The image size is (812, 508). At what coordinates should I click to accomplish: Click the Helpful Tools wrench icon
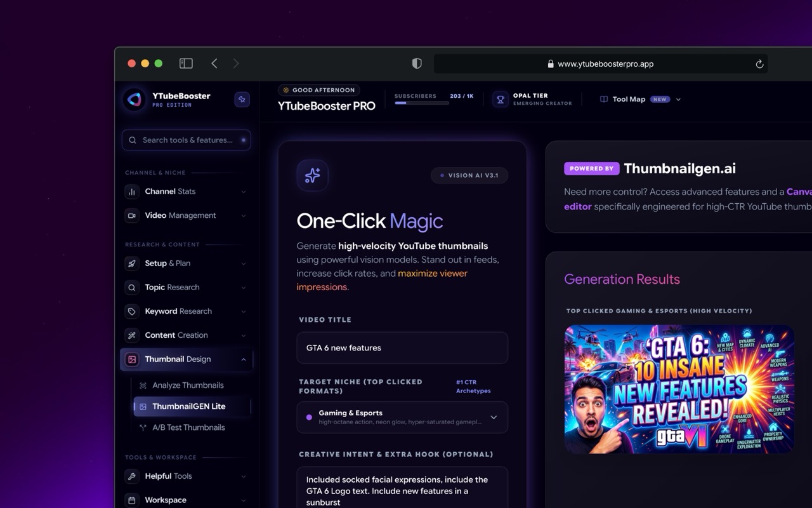pyautogui.click(x=132, y=476)
